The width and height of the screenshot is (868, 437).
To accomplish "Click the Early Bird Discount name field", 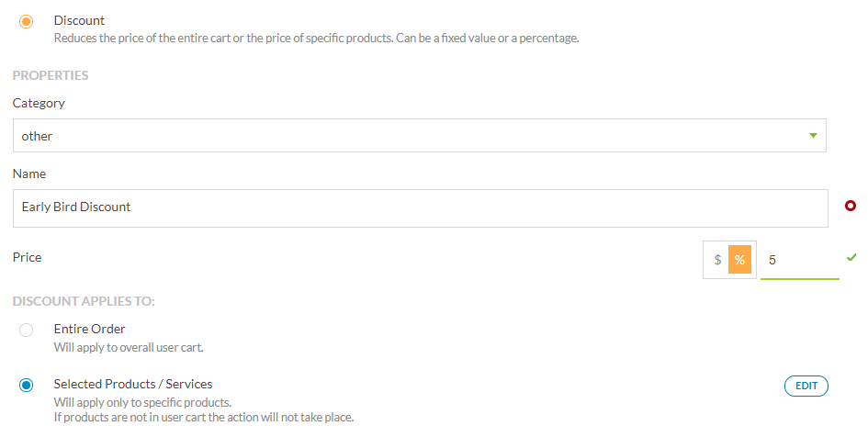I will click(x=420, y=207).
